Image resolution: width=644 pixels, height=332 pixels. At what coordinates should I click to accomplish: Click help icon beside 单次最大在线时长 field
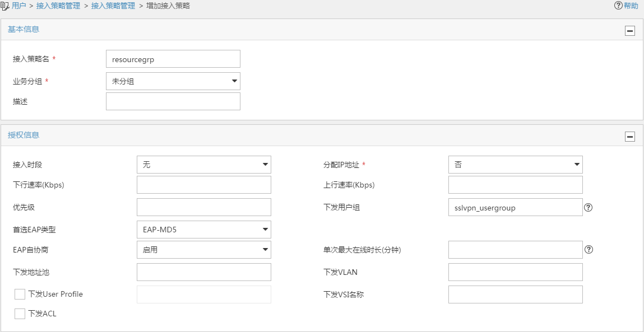(588, 250)
